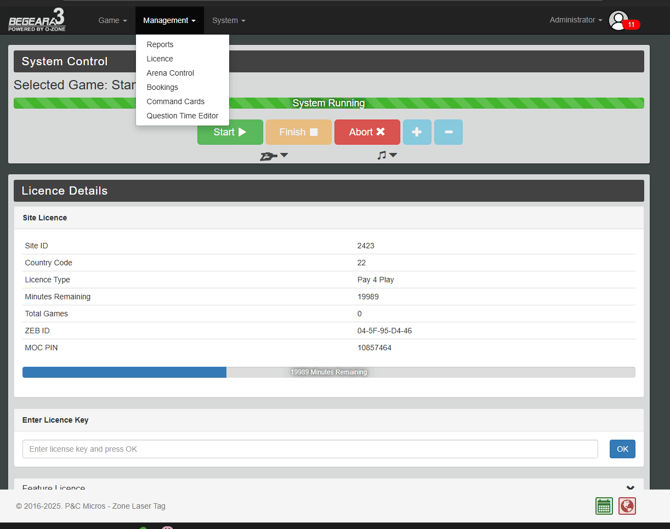Click the Site Licence heading

[x=45, y=218]
